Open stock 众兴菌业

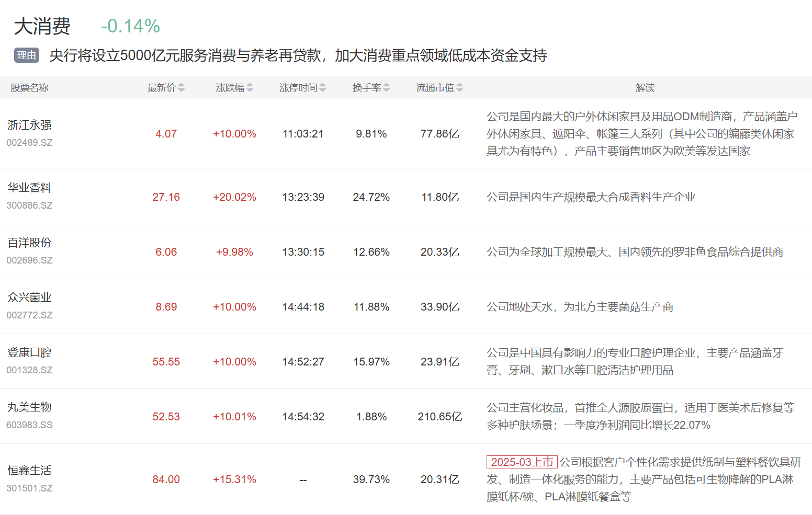(x=29, y=297)
